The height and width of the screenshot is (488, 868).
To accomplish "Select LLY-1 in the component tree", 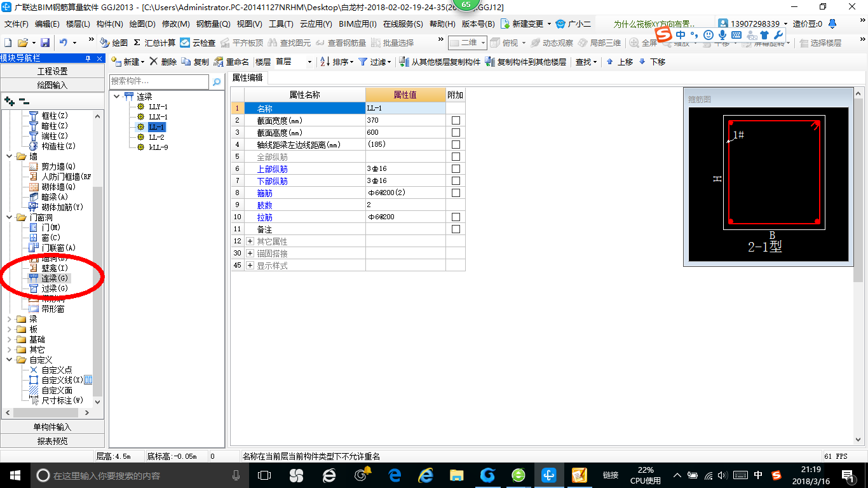I will click(x=158, y=107).
